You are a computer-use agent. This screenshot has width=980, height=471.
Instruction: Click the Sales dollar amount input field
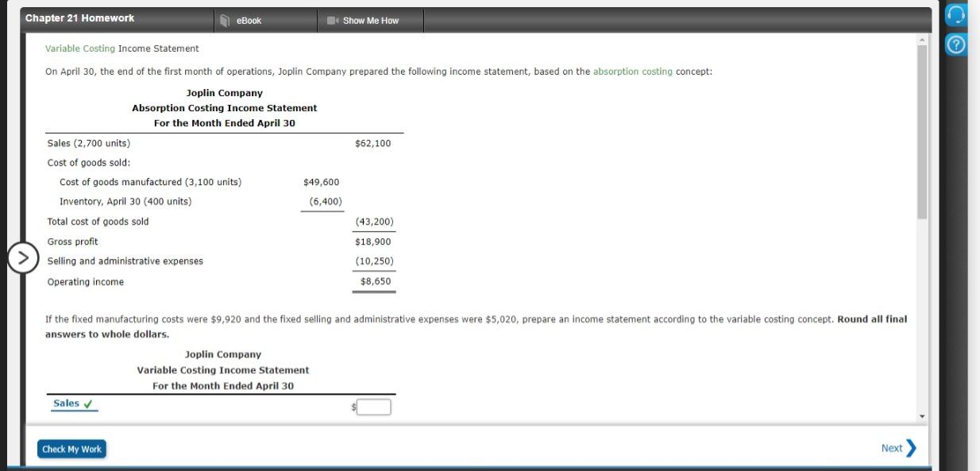coord(372,406)
